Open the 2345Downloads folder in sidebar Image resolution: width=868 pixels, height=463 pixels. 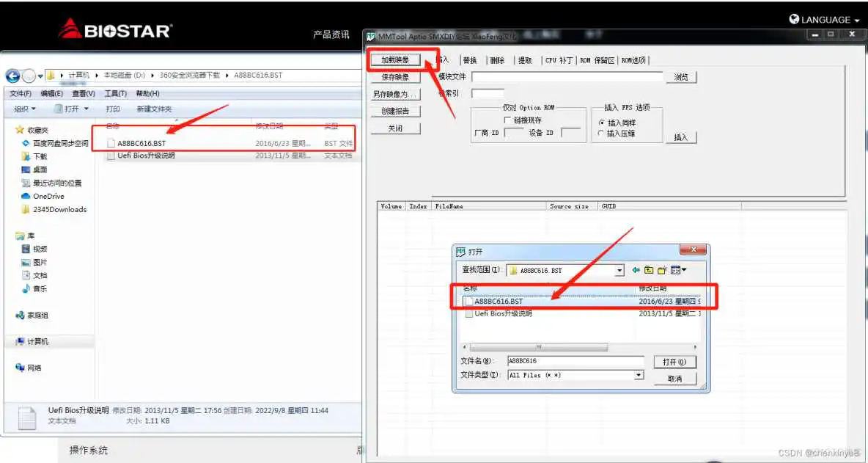[59, 210]
